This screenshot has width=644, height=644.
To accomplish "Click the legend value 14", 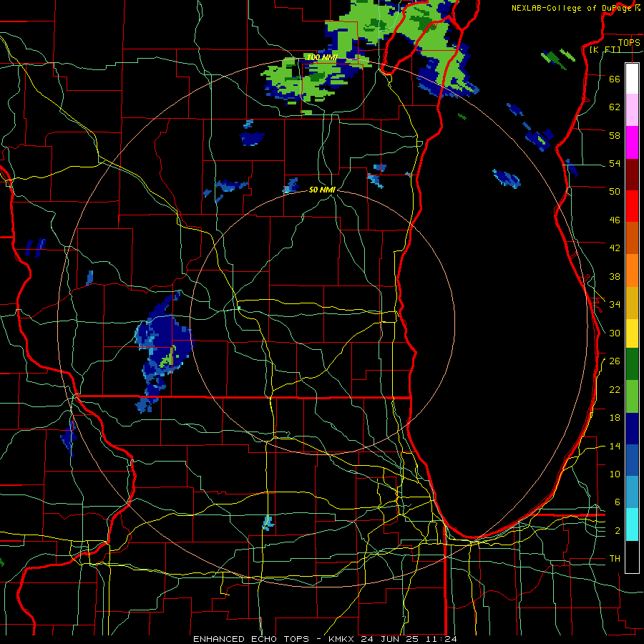I will [x=615, y=446].
